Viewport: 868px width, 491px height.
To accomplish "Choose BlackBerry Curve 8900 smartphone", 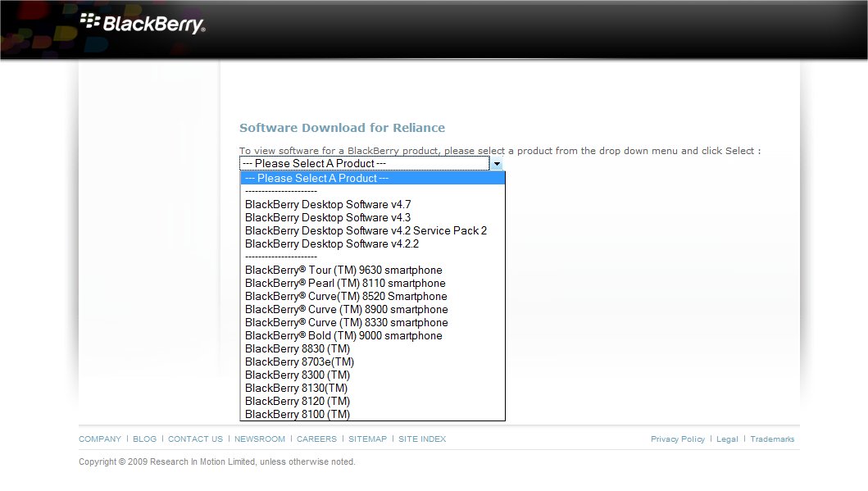I will click(x=373, y=309).
